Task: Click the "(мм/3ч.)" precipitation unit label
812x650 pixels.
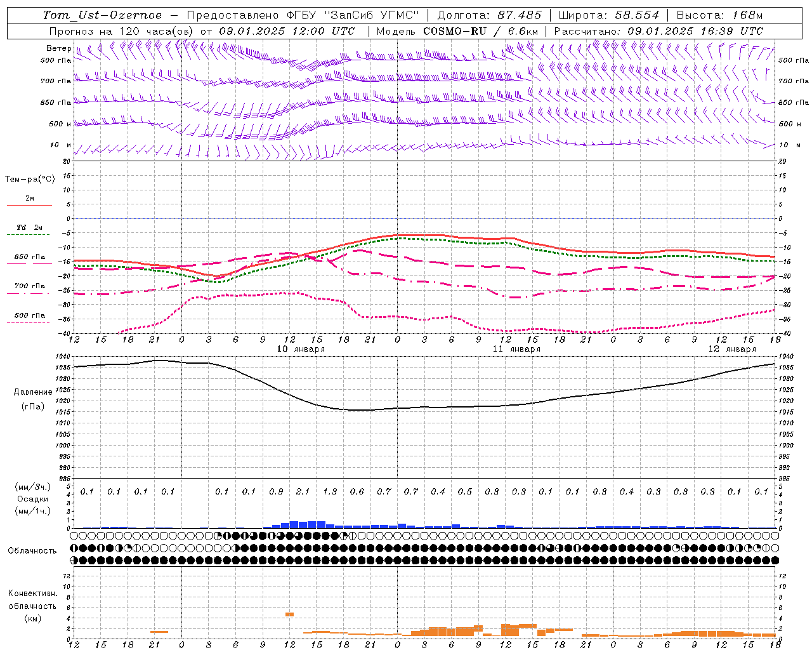Action: pyautogui.click(x=33, y=487)
